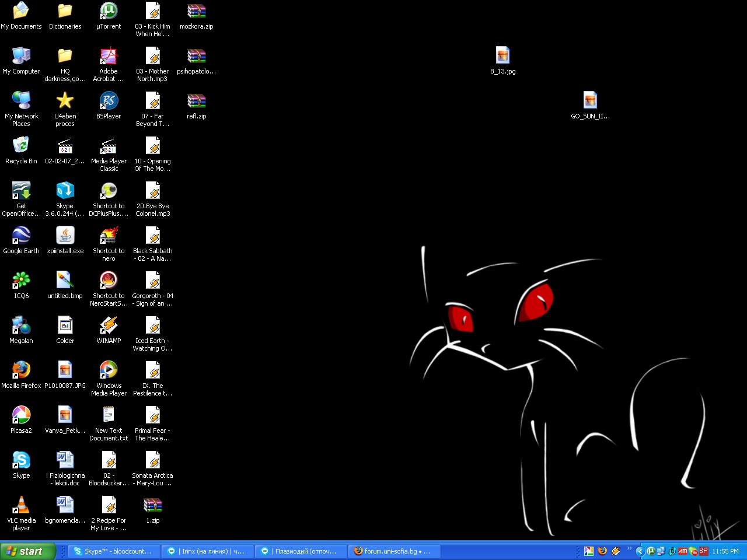Select the BSPlayer shortcut icon
The height and width of the screenshot is (560, 747).
(109, 101)
